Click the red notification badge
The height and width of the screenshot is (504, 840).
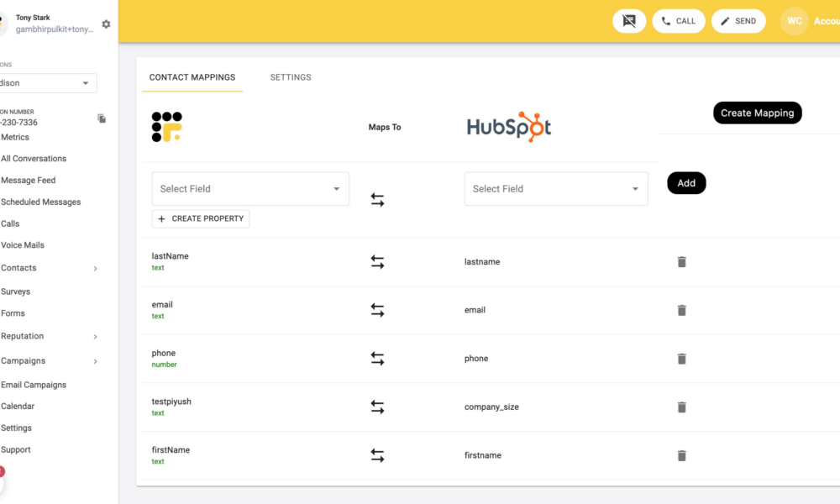click(x=2, y=471)
